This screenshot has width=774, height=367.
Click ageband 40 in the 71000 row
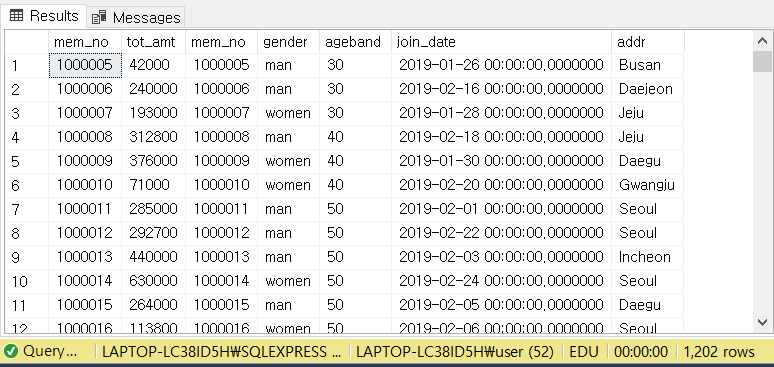(355, 185)
